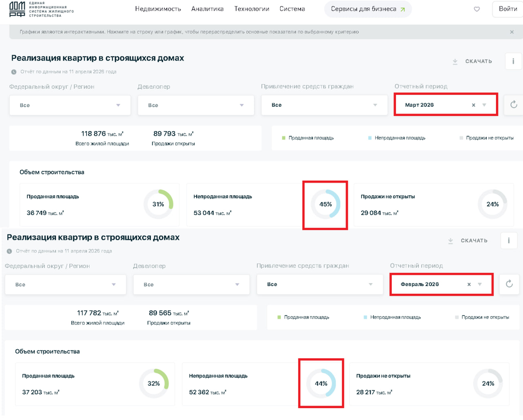The image size is (523, 420).
Task: Open info button in lower report
Action: 509,240
